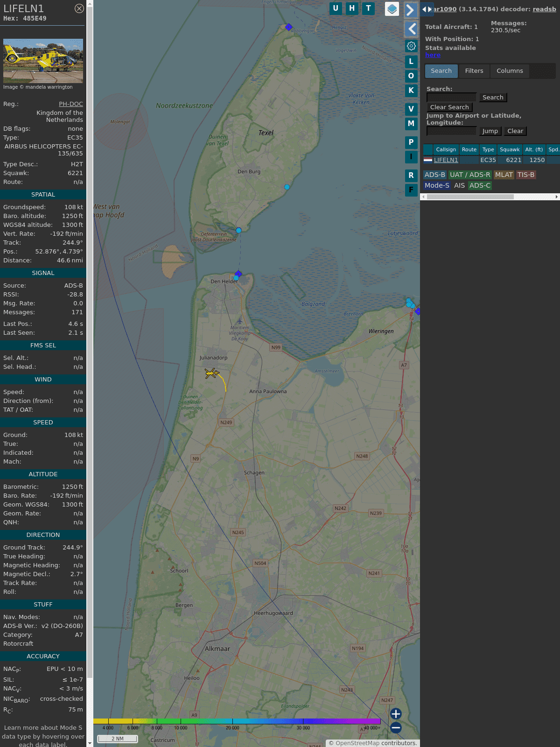Toggle the L labels button

point(411,62)
